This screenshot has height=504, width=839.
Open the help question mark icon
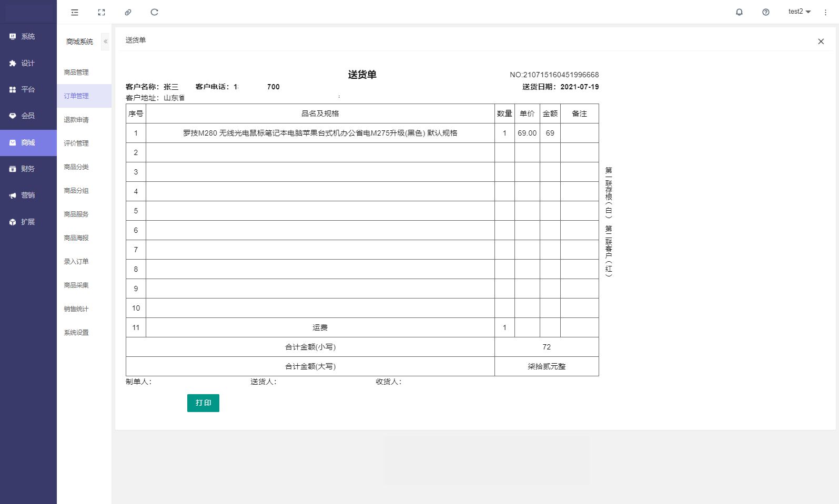[x=766, y=12]
